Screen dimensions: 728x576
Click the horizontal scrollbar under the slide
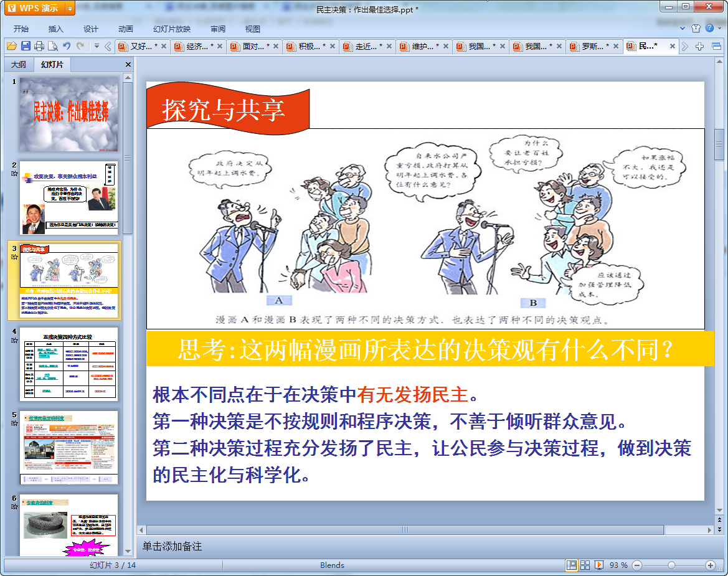405,529
